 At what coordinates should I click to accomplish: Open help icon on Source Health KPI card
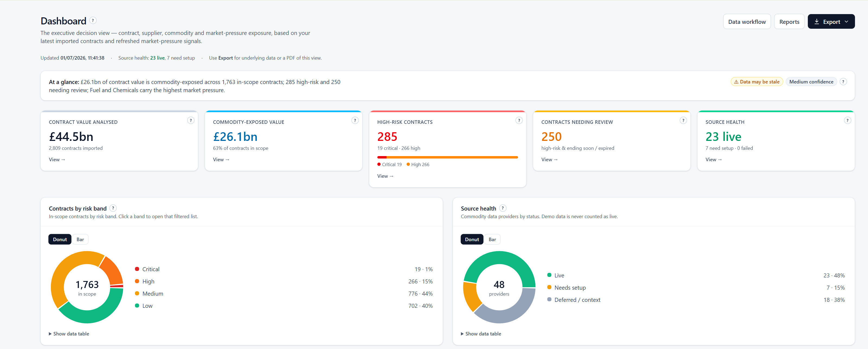(x=847, y=120)
